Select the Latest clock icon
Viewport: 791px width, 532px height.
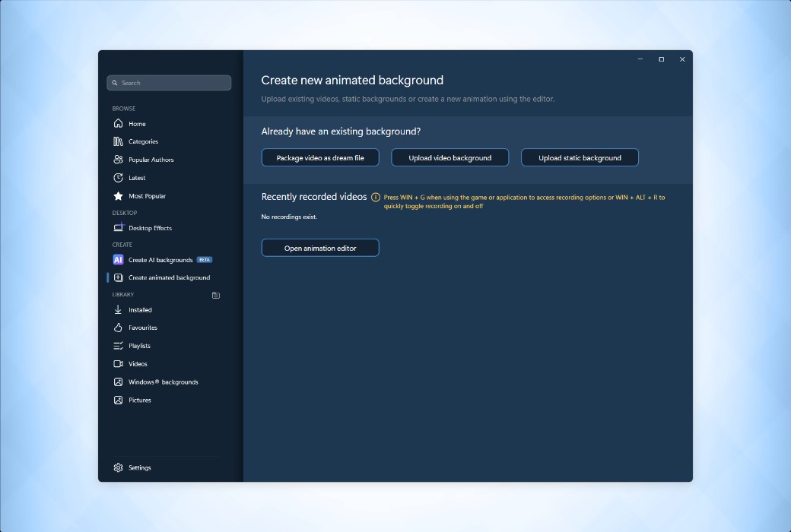(118, 178)
